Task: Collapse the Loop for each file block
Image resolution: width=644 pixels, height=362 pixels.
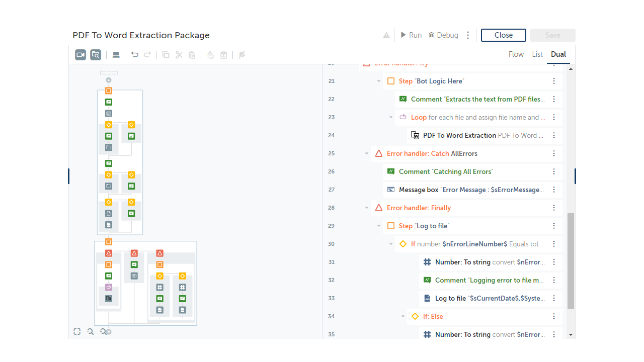Action: click(x=391, y=118)
